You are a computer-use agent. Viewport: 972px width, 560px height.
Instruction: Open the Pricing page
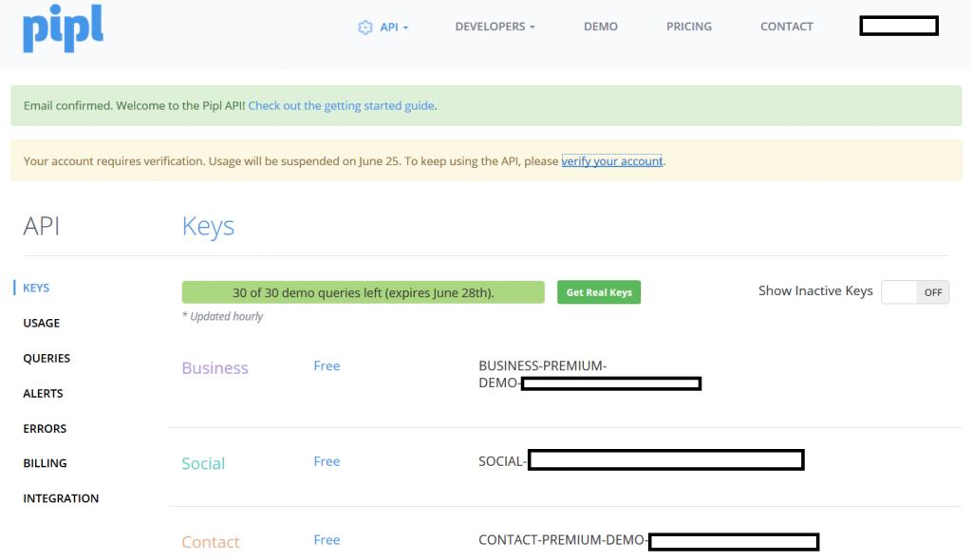pos(689,27)
